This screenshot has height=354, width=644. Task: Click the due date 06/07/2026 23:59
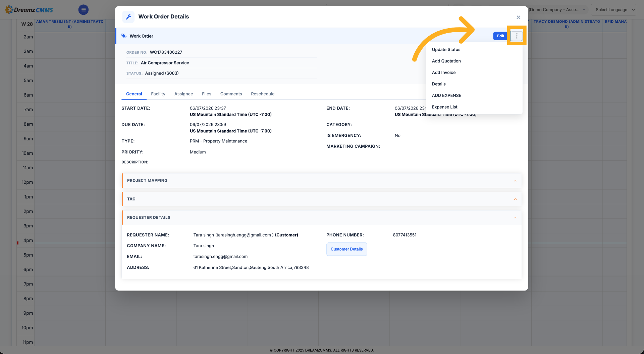coord(208,124)
